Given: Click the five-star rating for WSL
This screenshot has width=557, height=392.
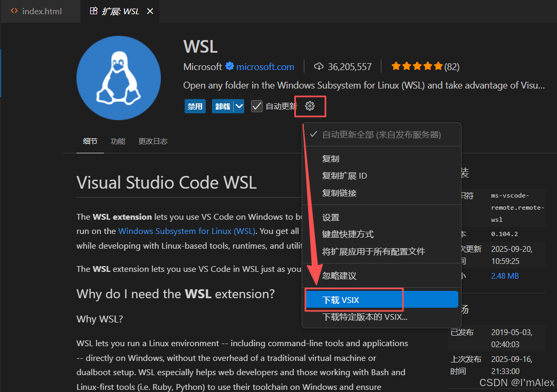Looking at the screenshot, I should pyautogui.click(x=417, y=66).
